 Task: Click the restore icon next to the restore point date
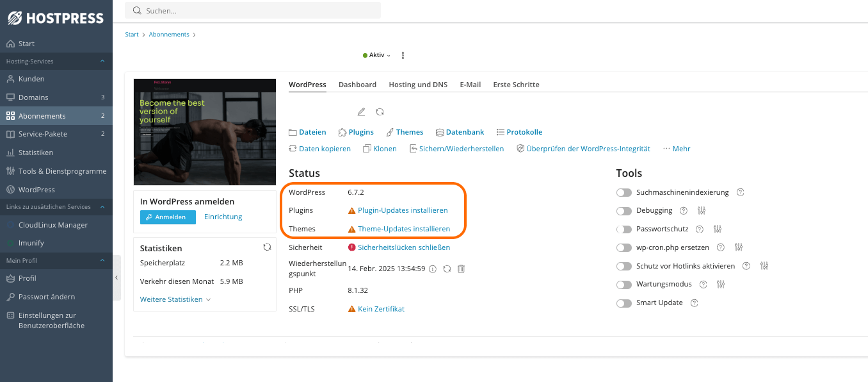click(x=447, y=269)
